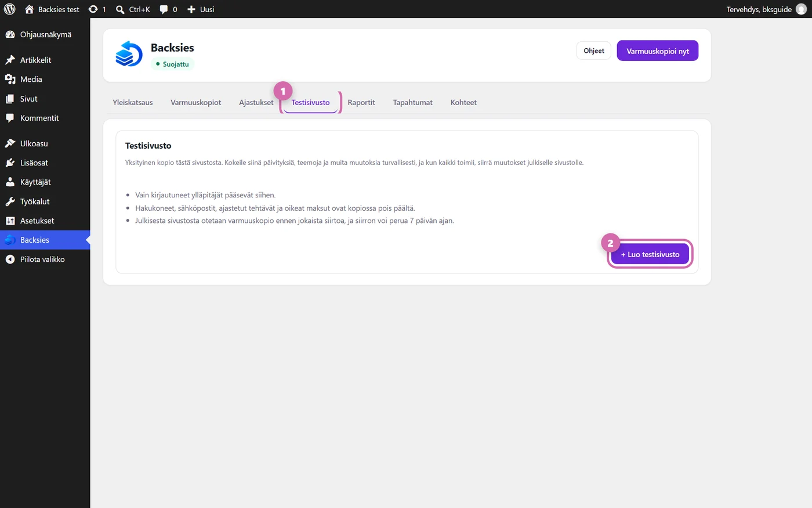The image size is (812, 508).
Task: Click the Suojattu status badge
Action: [173, 64]
